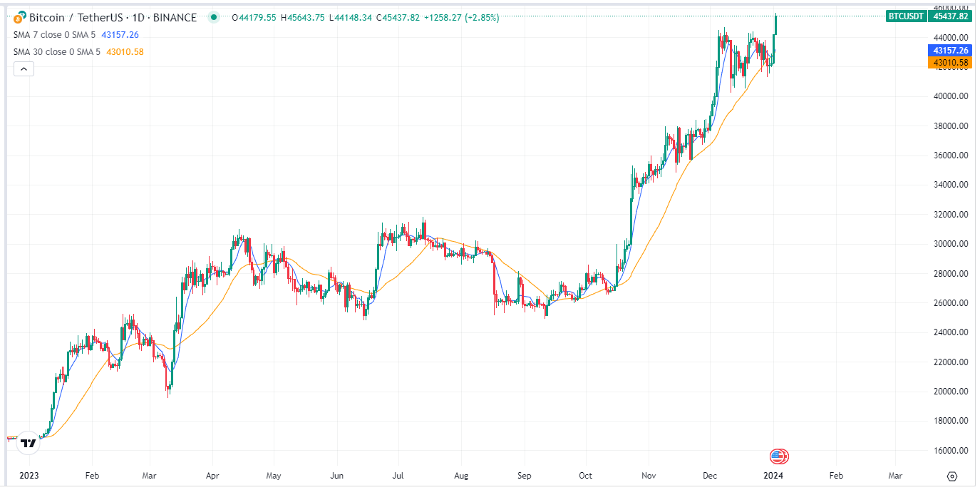The height and width of the screenshot is (490, 980).
Task: Click the +1258.27 (+2.85%) change value
Action: (462, 17)
